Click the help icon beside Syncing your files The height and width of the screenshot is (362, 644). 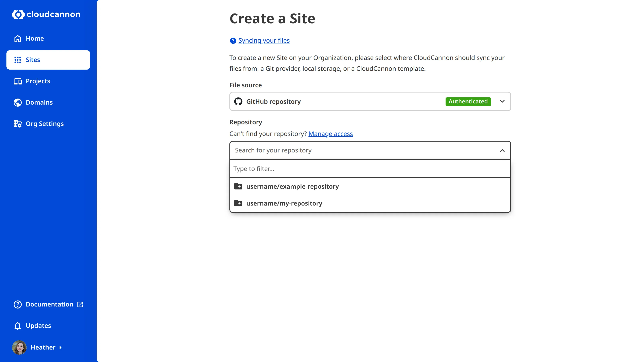click(x=233, y=41)
